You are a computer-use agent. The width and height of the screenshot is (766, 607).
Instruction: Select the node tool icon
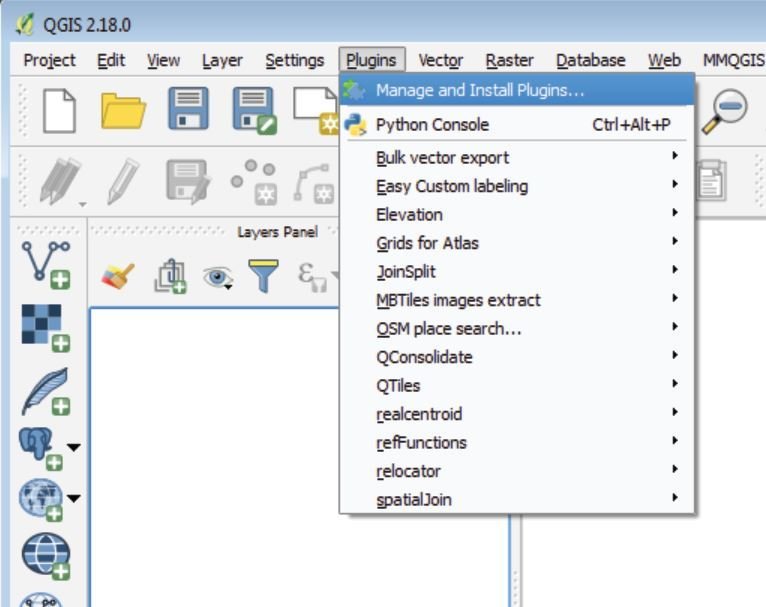pyautogui.click(x=314, y=183)
